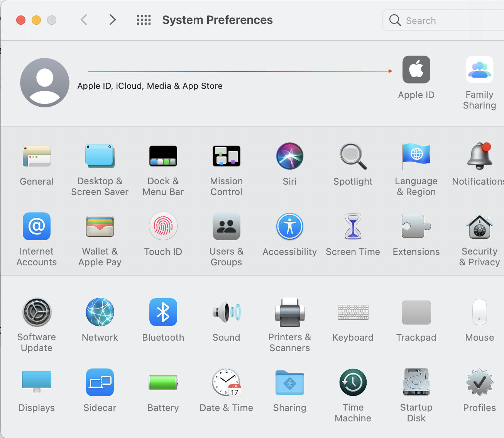Click the magnifying glass in the search field
Screen dimensions: 504x438
click(395, 20)
